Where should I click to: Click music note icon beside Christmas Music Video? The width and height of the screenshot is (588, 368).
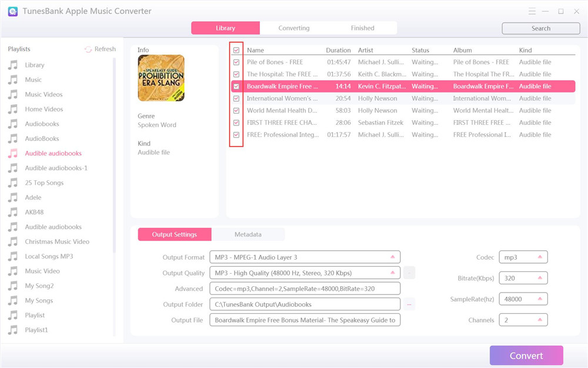click(x=13, y=241)
